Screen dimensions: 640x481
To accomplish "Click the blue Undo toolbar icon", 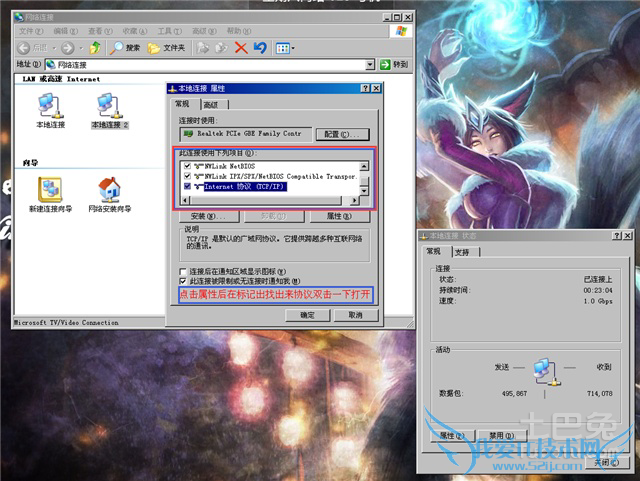I will tap(260, 47).
